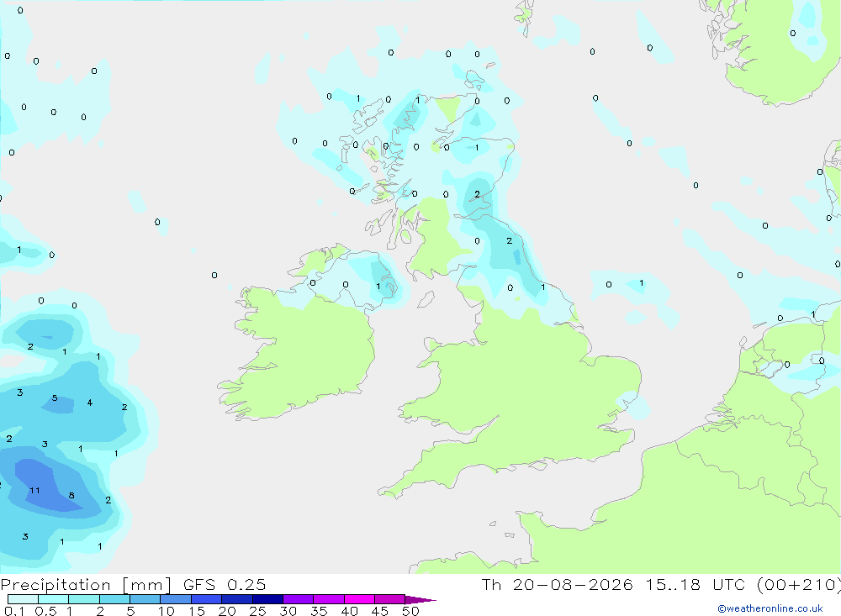Click the "11" precipitation value on the map
This screenshot has height=616, width=841.
[x=34, y=490]
